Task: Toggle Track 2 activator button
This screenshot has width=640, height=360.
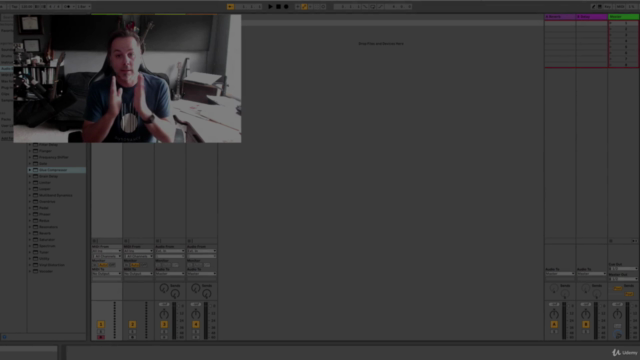Action: [132, 324]
